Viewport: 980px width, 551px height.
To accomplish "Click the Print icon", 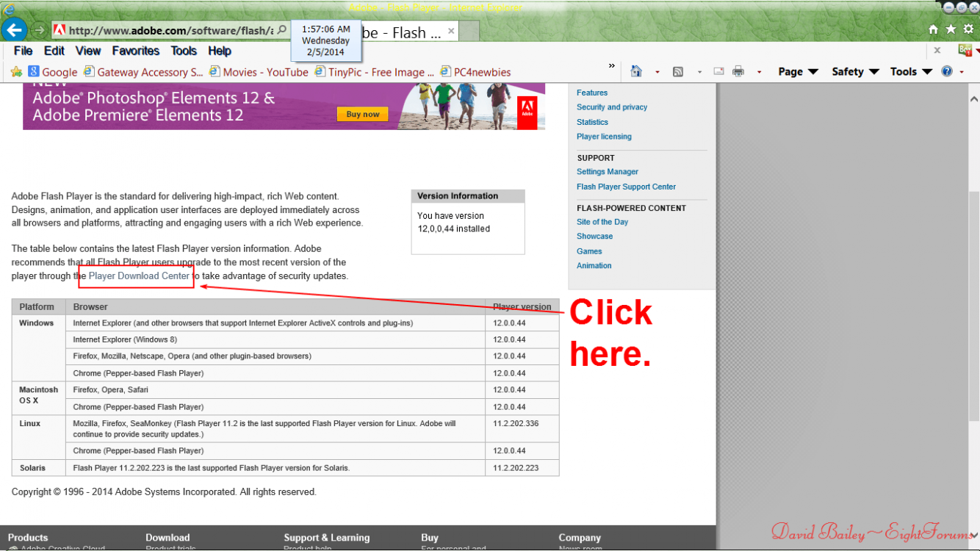I will (738, 71).
